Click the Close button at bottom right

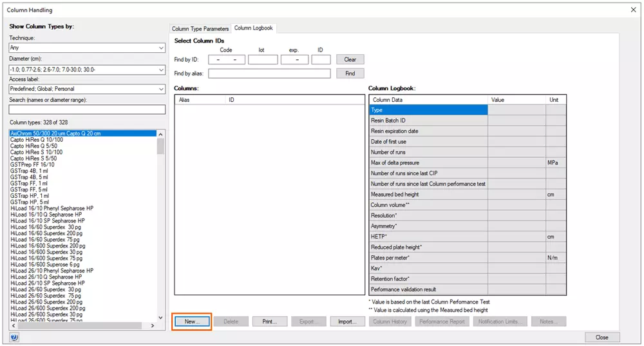pos(602,337)
